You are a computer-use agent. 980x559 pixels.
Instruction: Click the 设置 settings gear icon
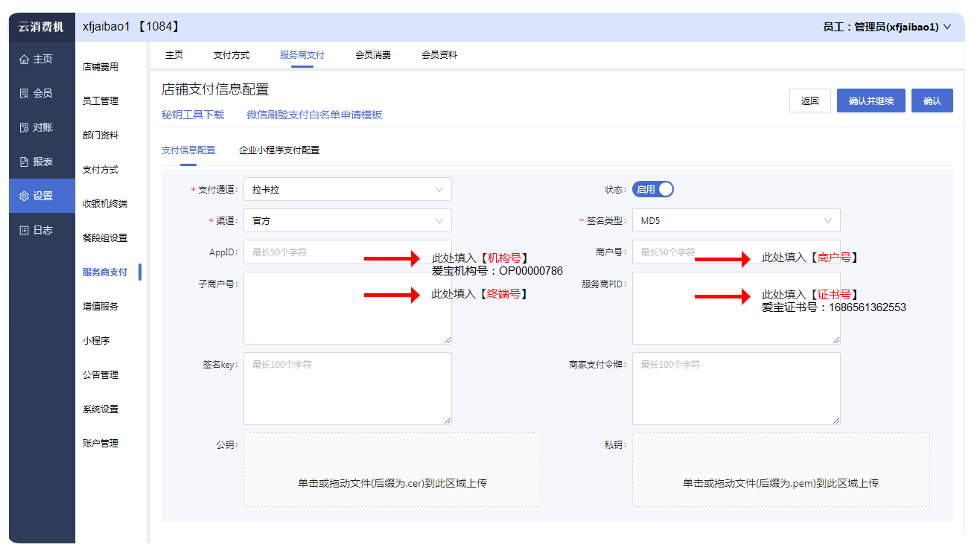25,197
